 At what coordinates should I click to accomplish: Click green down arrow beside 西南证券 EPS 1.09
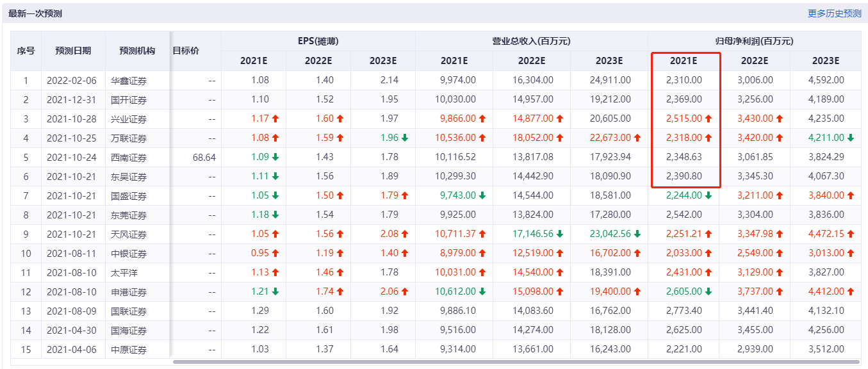(275, 157)
